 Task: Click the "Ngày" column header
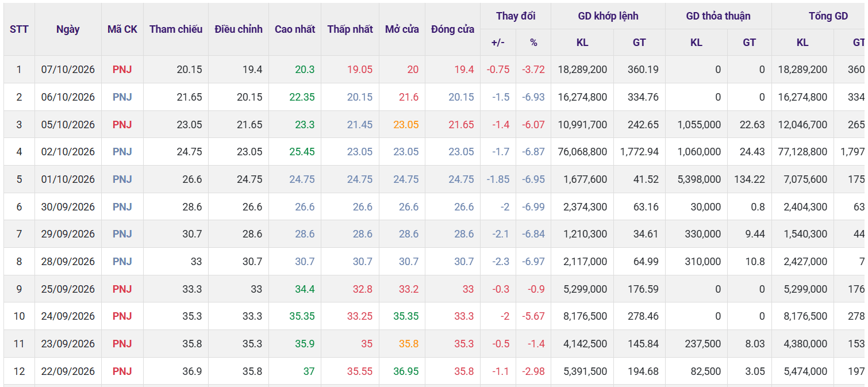pos(68,29)
